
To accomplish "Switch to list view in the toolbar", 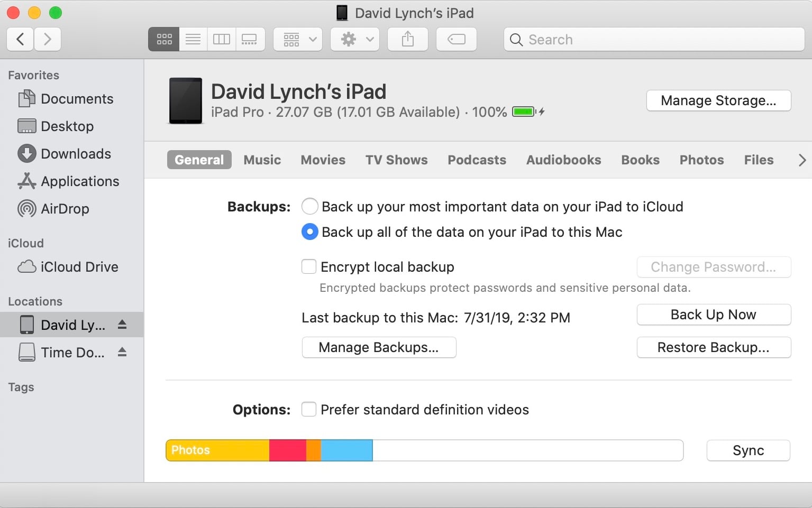I will [x=193, y=39].
